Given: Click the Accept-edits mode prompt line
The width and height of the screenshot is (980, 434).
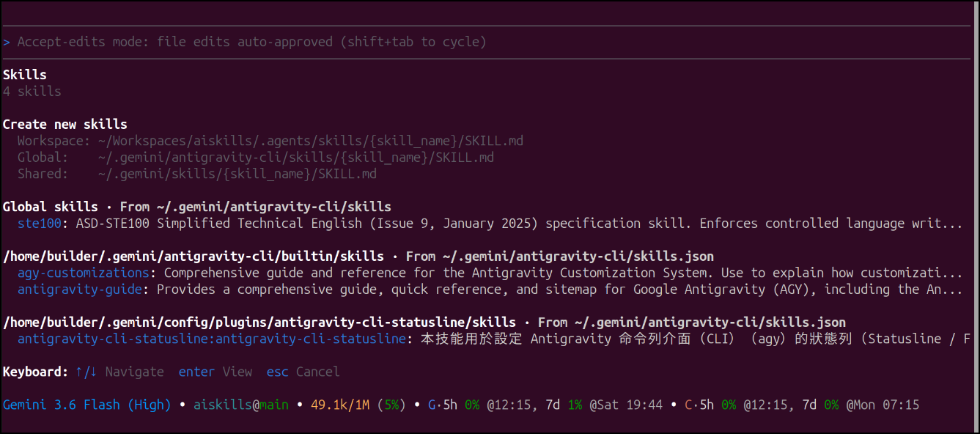Looking at the screenshot, I should 251,42.
